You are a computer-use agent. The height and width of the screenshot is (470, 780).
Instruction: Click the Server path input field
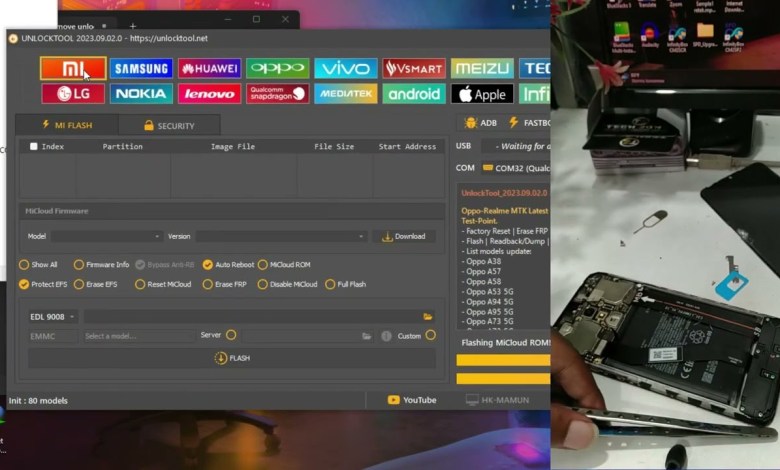tap(301, 336)
